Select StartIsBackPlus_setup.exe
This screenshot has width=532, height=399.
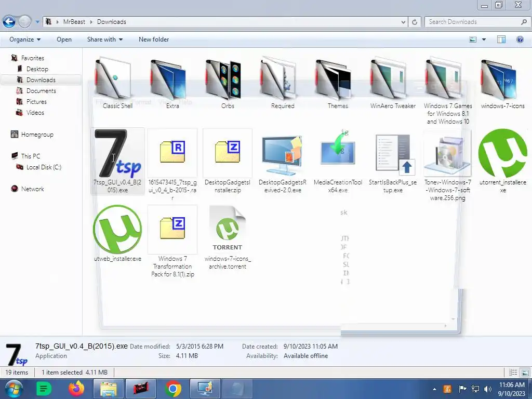(393, 161)
